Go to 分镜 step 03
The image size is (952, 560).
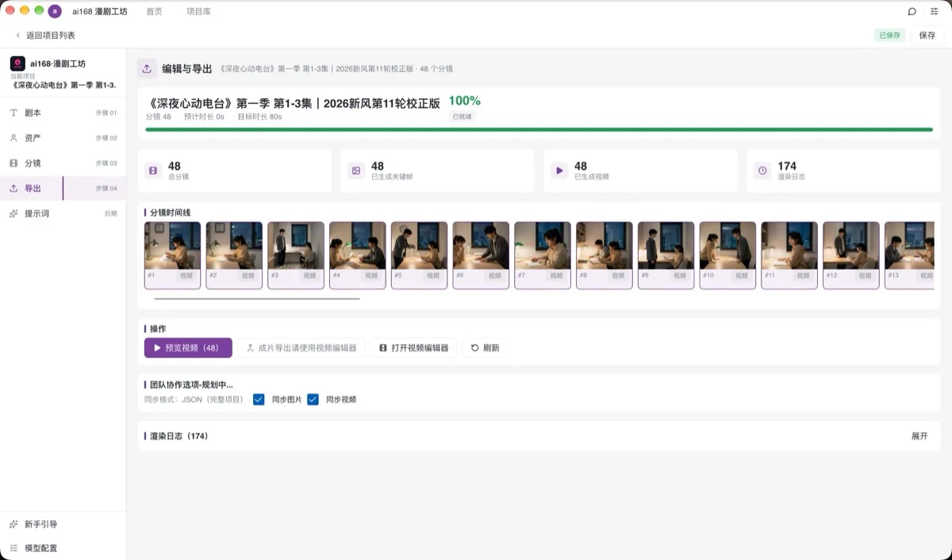(x=63, y=163)
